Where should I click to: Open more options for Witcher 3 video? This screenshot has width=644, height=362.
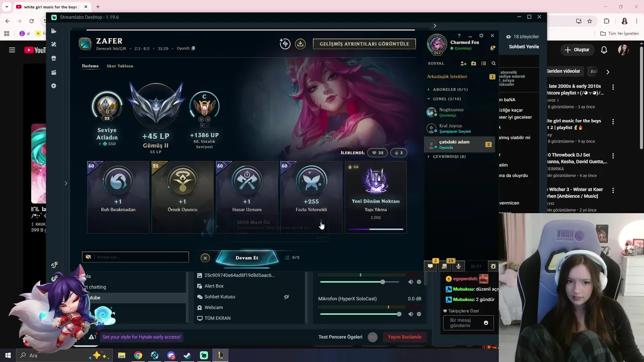coord(613,190)
